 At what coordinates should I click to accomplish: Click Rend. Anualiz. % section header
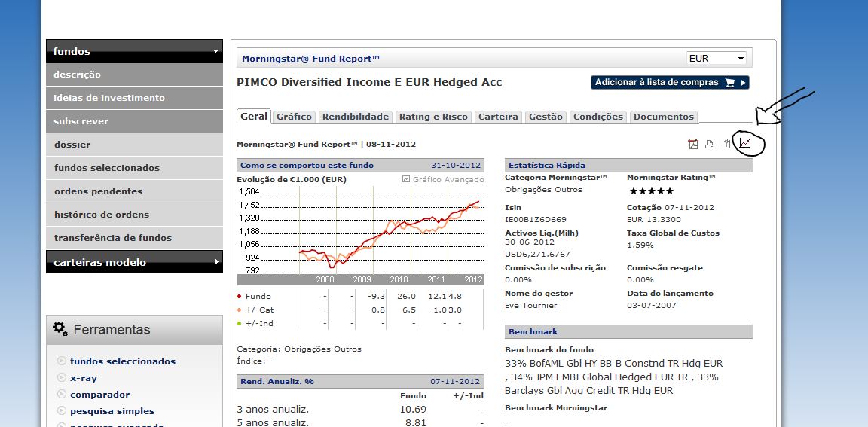tap(360, 381)
